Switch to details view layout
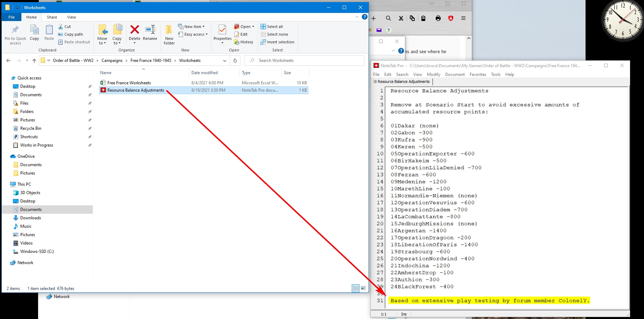The height and width of the screenshot is (319, 644). coord(356,288)
